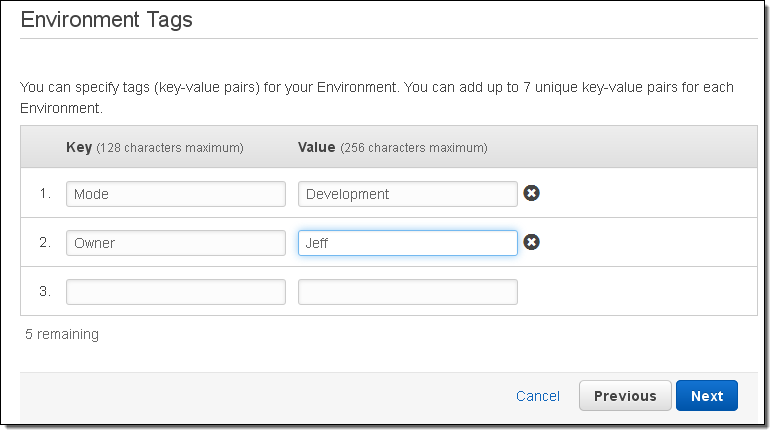The width and height of the screenshot is (776, 436).
Task: Select the empty Value field in row 3
Action: [407, 292]
